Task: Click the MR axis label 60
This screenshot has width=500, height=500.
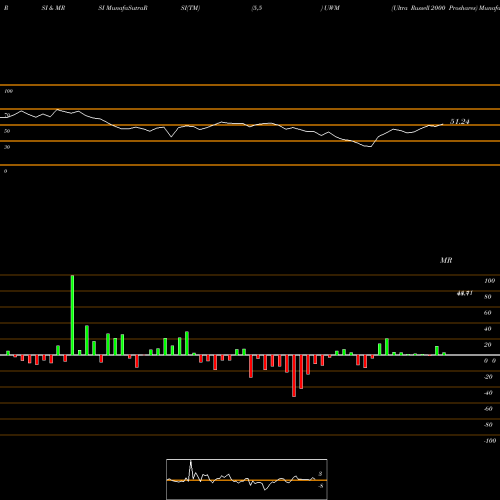Action: [x=488, y=313]
